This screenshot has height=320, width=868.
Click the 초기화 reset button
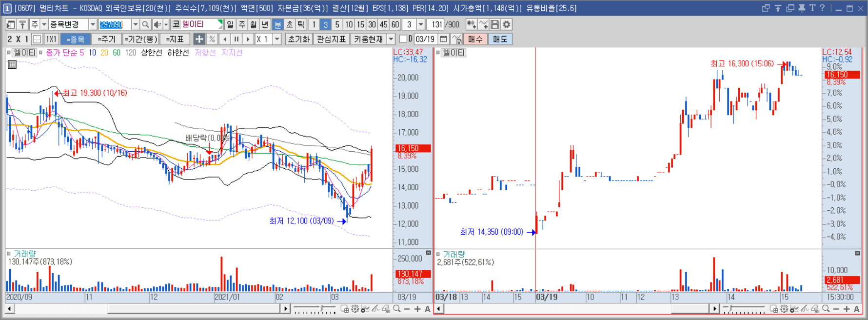pos(299,39)
